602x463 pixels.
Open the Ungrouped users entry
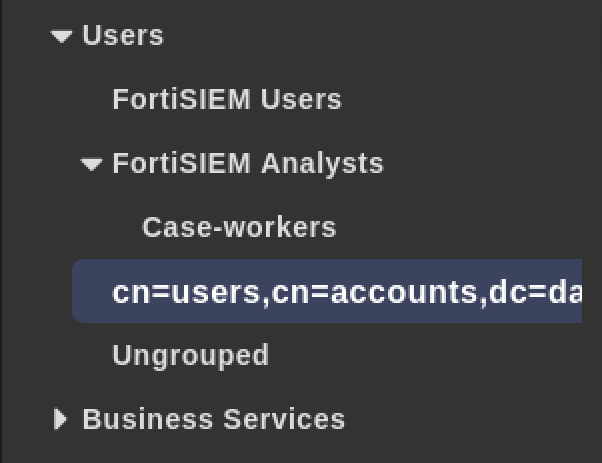pyautogui.click(x=191, y=356)
